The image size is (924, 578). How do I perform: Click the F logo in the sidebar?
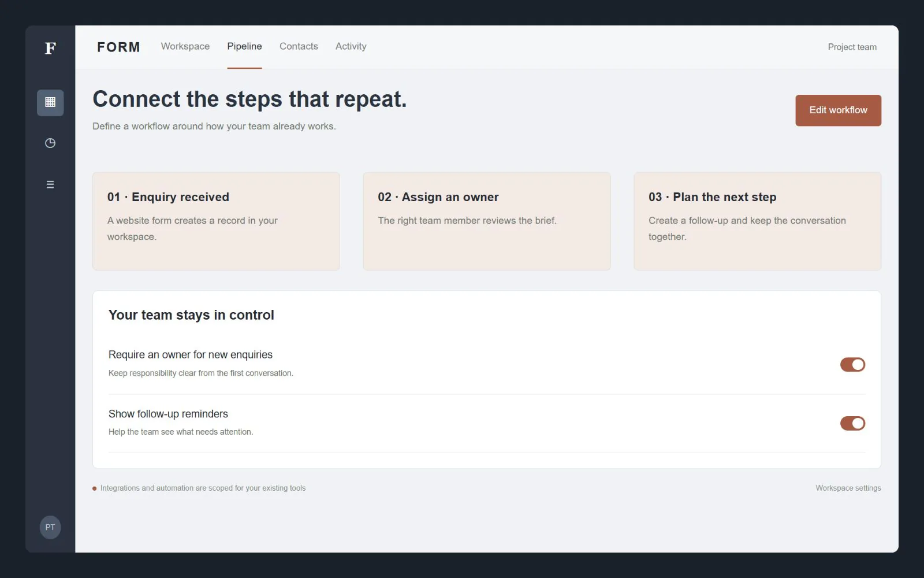pyautogui.click(x=50, y=48)
